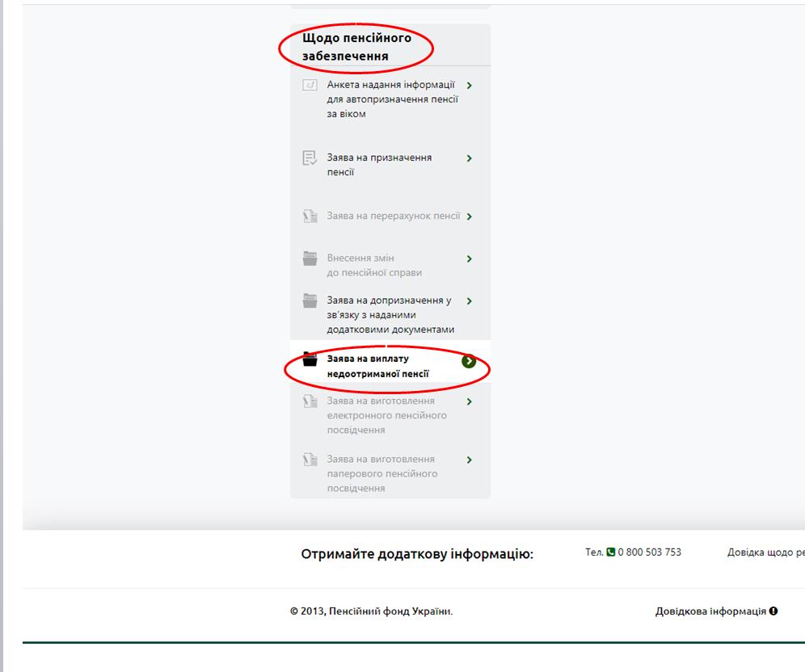Open 'Заява на виготовлення електронного пенсійного посвідчення'

pyautogui.click(x=386, y=415)
